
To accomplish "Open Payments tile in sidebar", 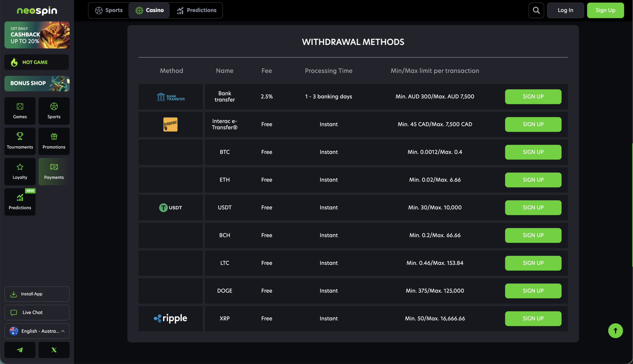I will 54,171.
